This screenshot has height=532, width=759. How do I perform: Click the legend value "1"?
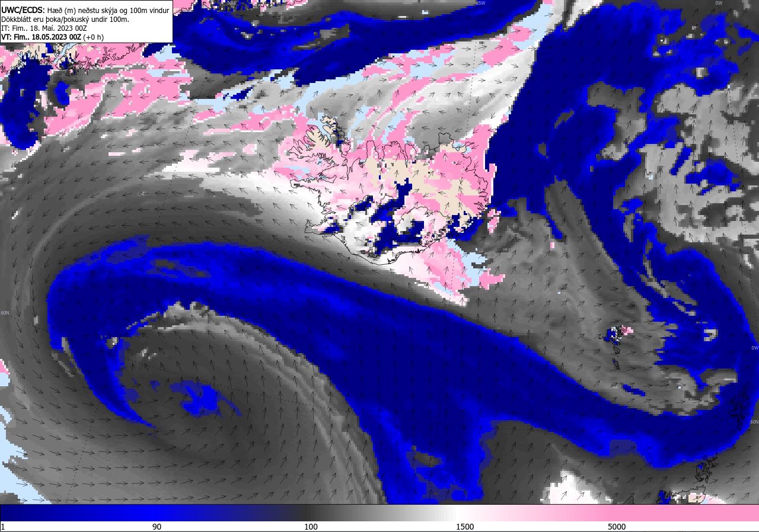pos(3,527)
